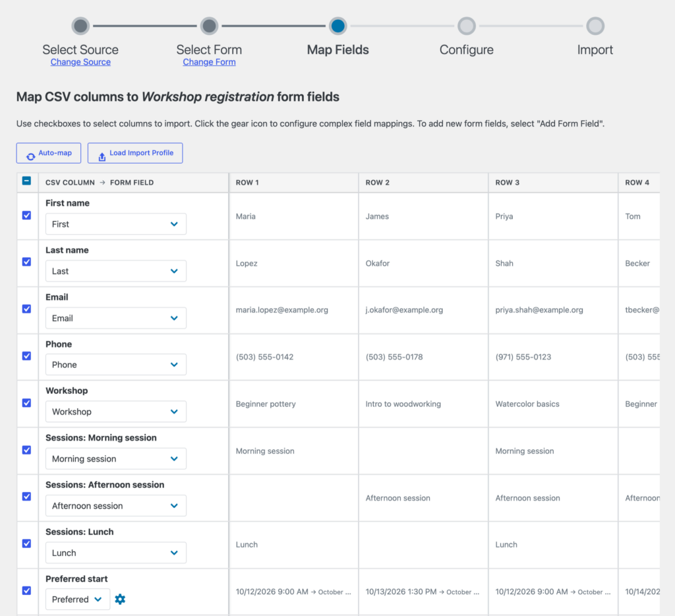This screenshot has height=616, width=675.
Task: Open gear settings for Preferred start mapping
Action: pos(120,600)
